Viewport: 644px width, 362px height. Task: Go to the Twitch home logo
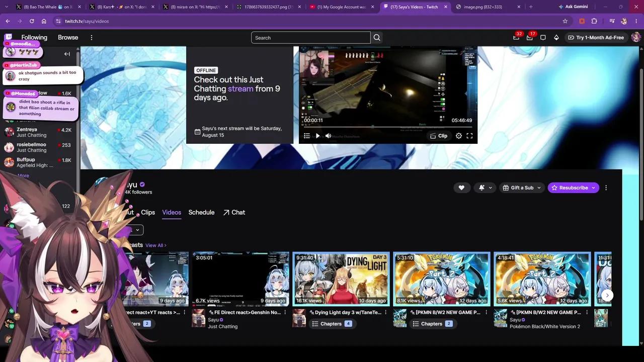[9, 37]
